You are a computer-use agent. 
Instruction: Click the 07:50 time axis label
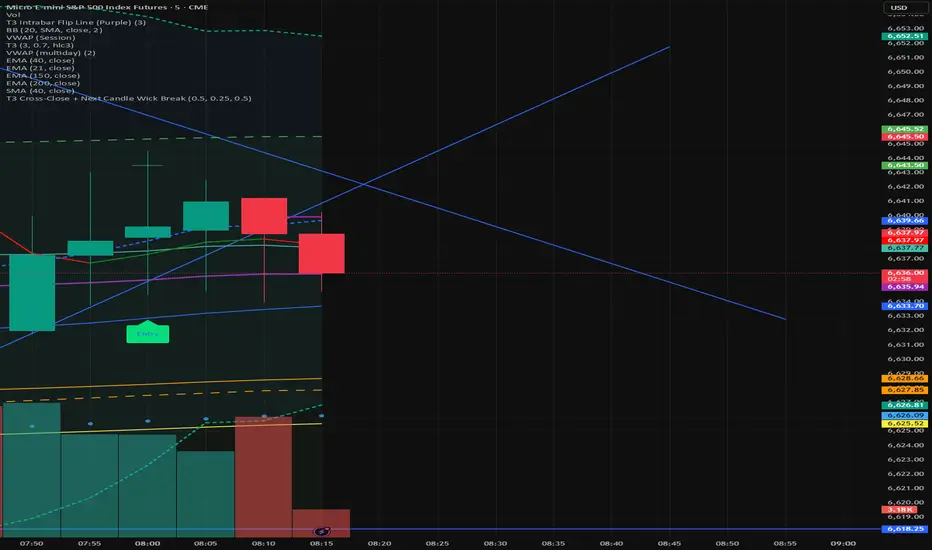31,543
